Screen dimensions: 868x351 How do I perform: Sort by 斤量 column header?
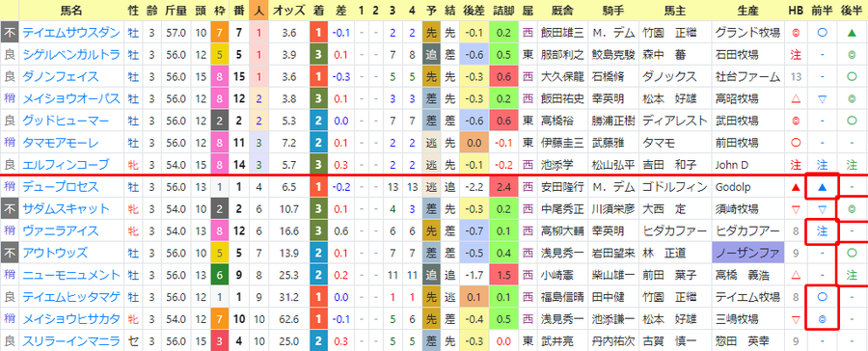point(177,10)
